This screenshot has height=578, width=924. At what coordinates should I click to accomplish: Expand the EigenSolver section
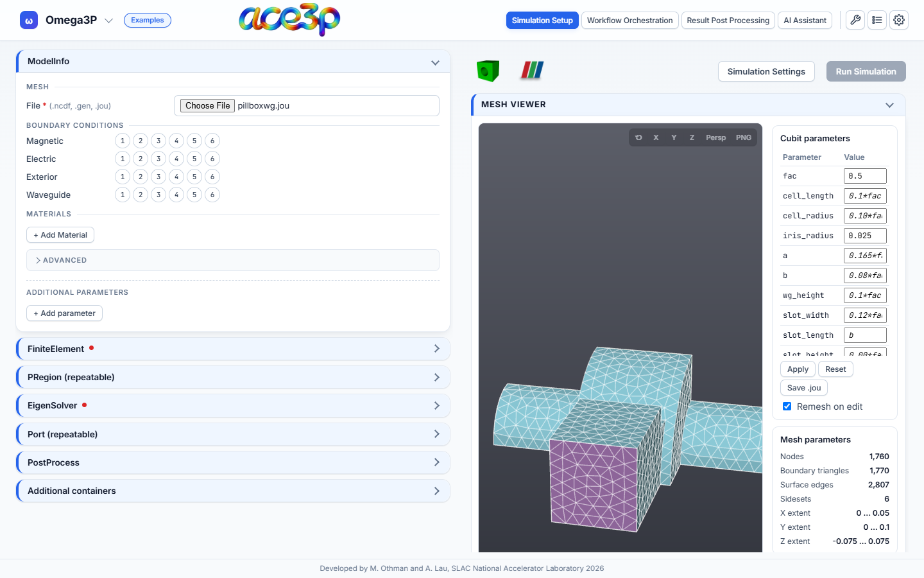234,405
